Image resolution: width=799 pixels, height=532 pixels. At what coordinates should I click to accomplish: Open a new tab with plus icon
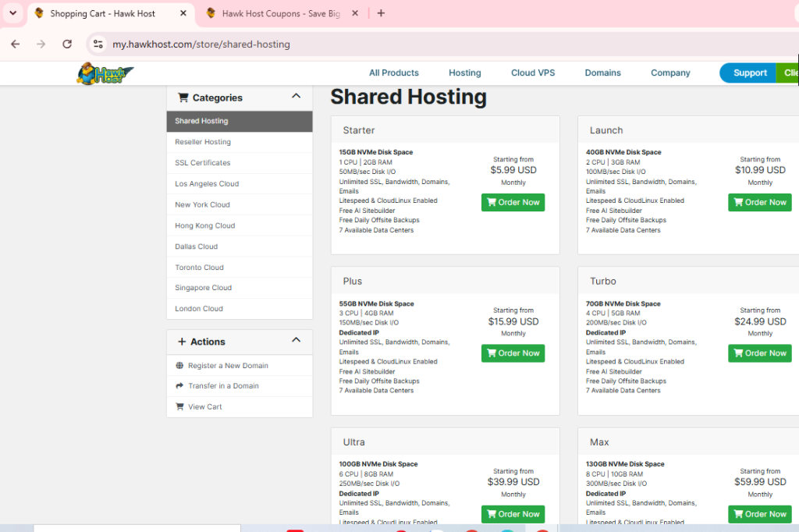[x=381, y=13]
